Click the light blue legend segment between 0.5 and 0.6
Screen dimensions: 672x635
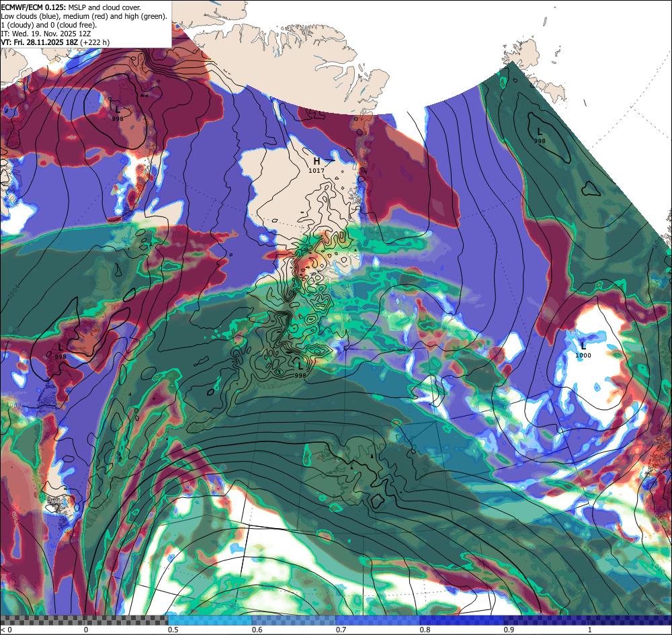point(210,620)
